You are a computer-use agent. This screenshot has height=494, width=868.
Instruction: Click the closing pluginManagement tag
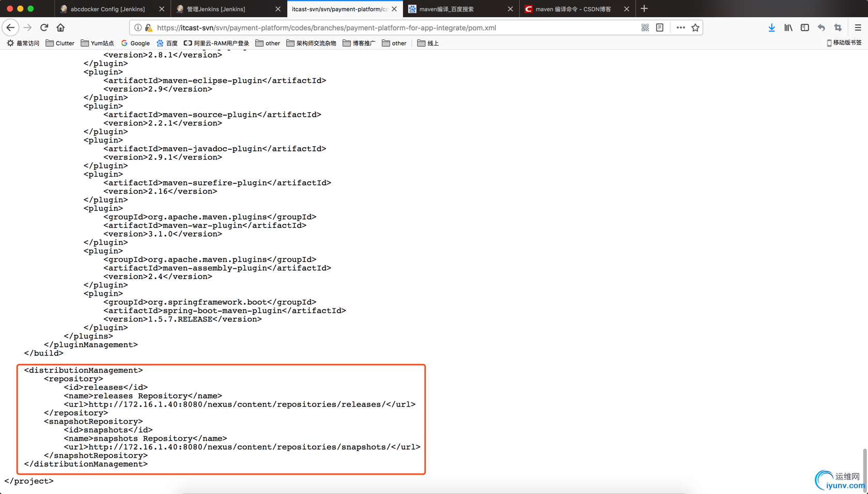[91, 345]
